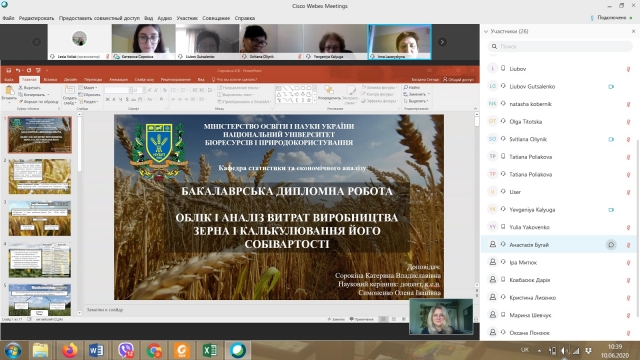Click Find (Найти) in PowerPoint ribbon

(x=412, y=87)
